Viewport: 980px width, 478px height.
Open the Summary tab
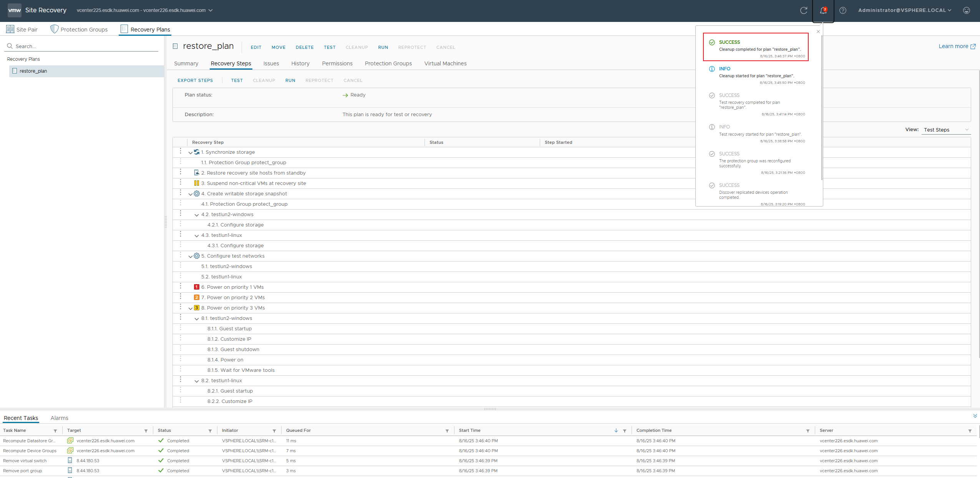click(186, 63)
